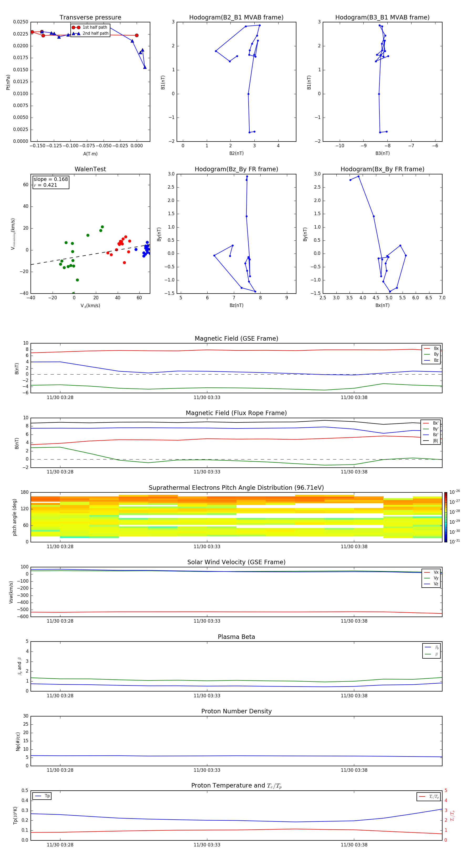Click the 'Plasma Beta' panel title
Image resolution: width=473 pixels, height=868 pixels.
coord(236,637)
